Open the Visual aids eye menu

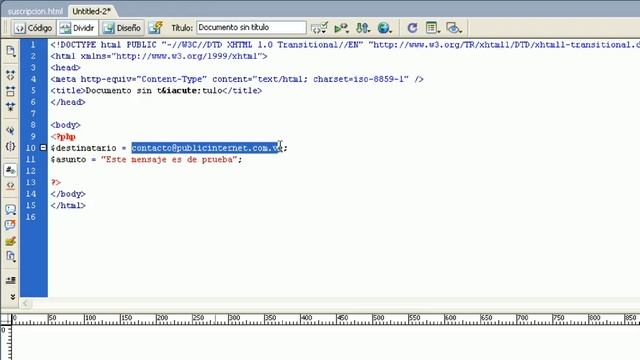[x=453, y=28]
